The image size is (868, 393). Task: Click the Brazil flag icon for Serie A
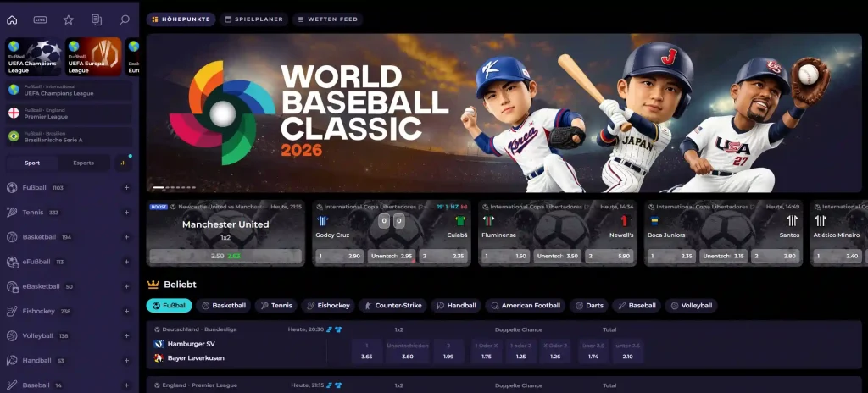point(14,136)
